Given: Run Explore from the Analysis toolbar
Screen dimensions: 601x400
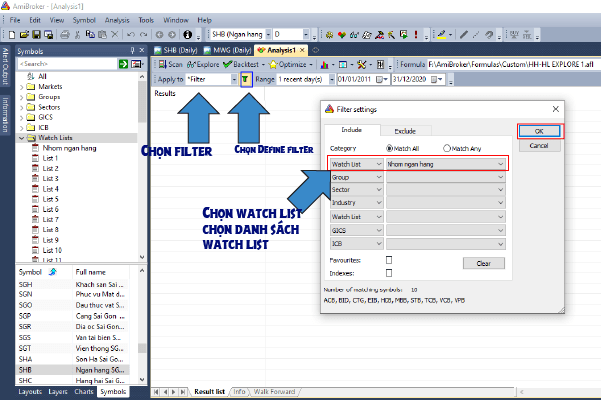Looking at the screenshot, I should tap(203, 64).
